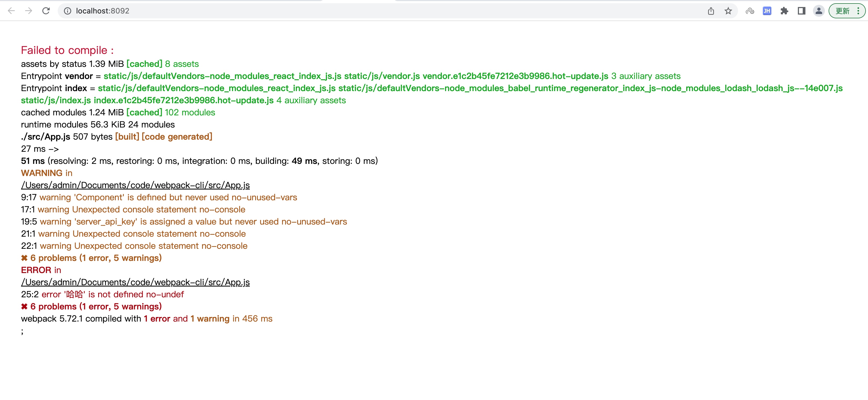Click App.js path under WARNING
Screen dimensions: 868x400
pos(135,185)
